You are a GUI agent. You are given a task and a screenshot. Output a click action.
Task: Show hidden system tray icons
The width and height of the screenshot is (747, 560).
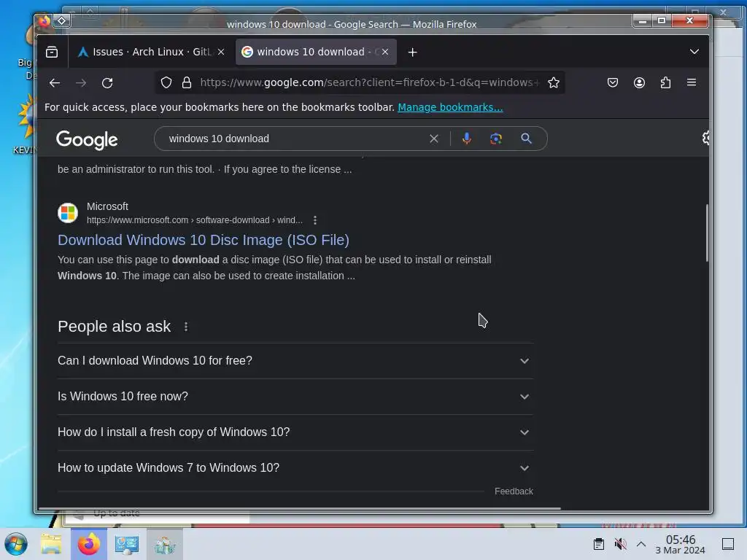coord(641,544)
